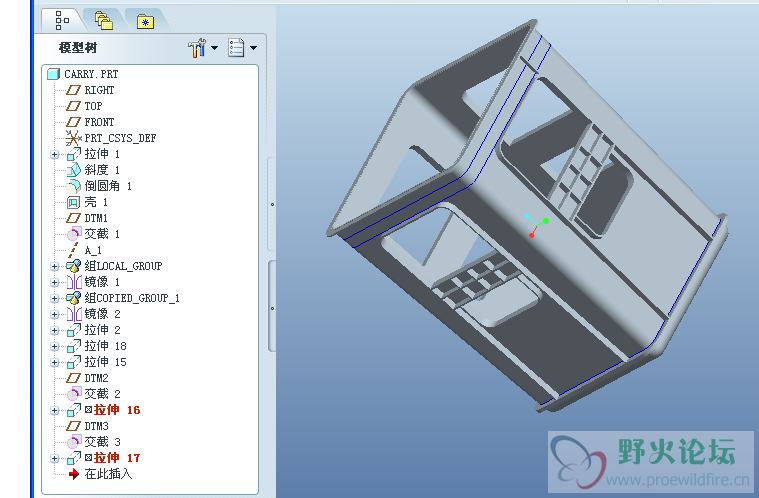Select the 镜像 1 mirror icon
The height and width of the screenshot is (498, 759).
point(74,282)
